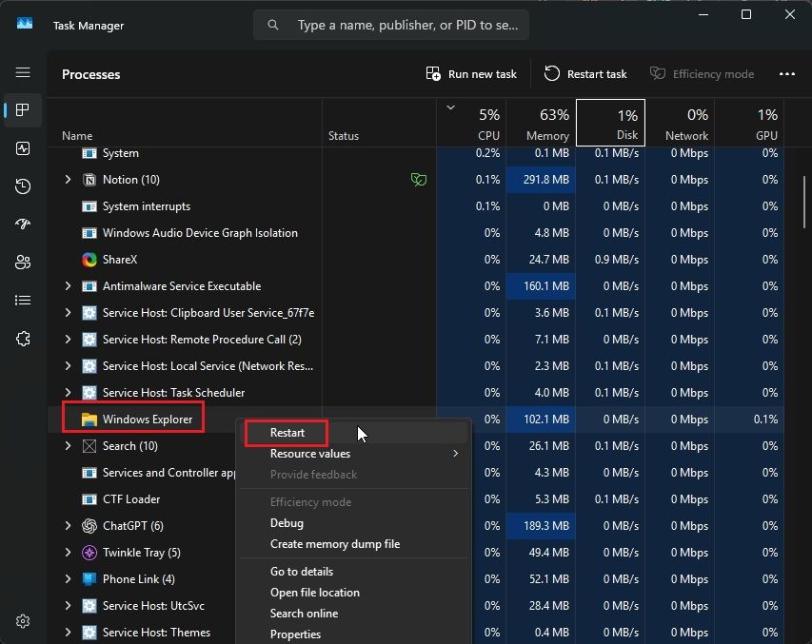
Task: Open the hamburger navigation menu
Action: [23, 72]
